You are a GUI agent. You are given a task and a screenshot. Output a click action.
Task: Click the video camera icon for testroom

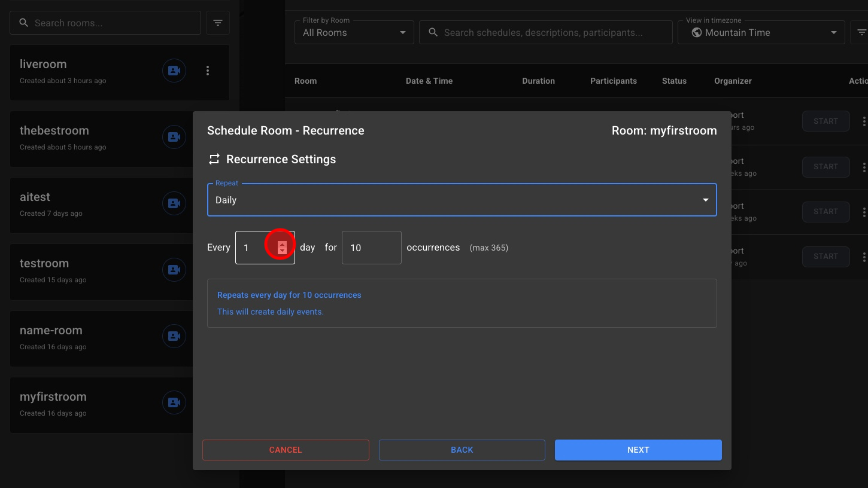[x=174, y=270]
